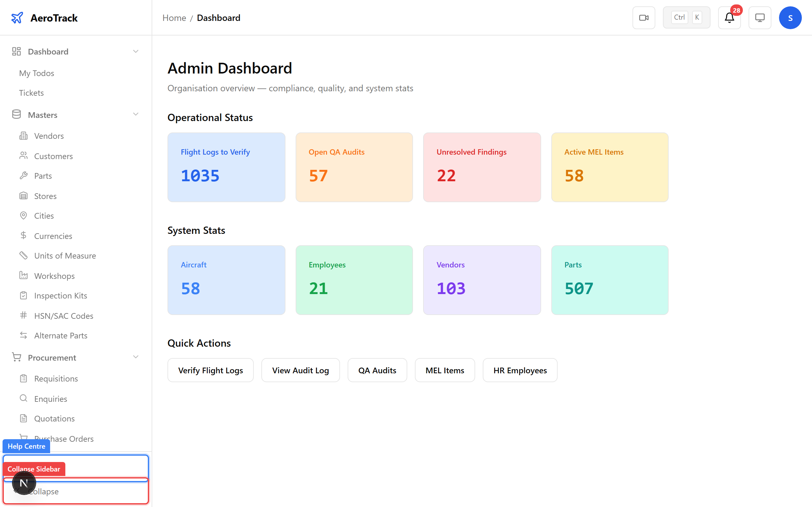Open notifications via the bell icon
The image size is (812, 507).
(729, 18)
